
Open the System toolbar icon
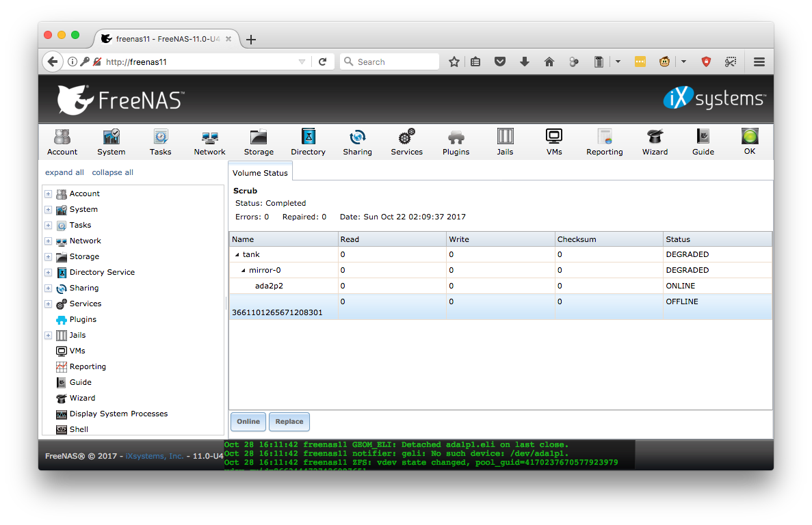pos(112,142)
